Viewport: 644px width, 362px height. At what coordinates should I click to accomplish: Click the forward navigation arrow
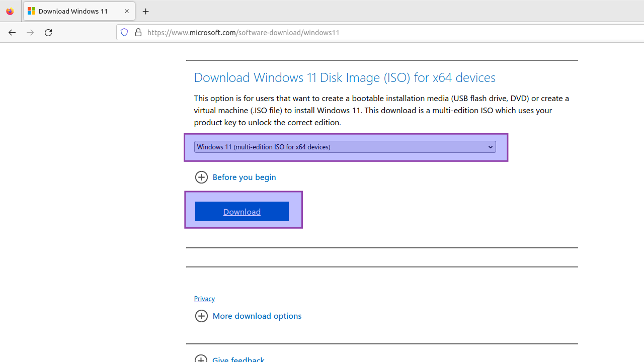[x=30, y=32]
